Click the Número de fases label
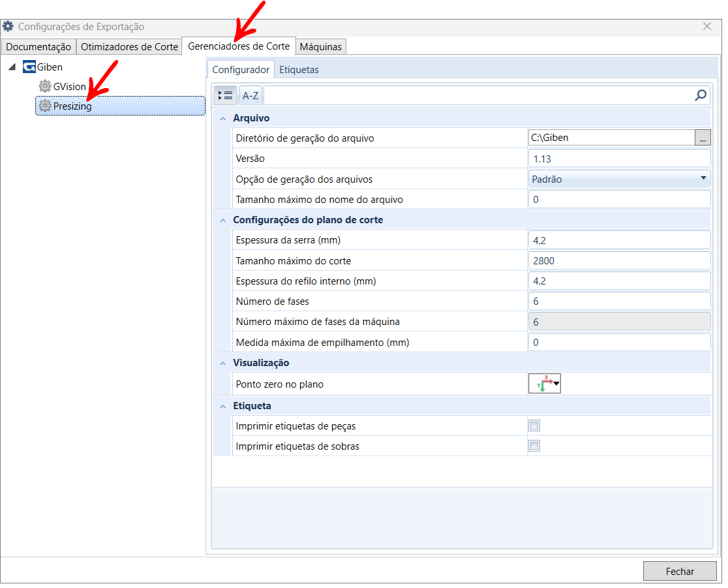Screen dimensions: 728x588 [x=273, y=302]
